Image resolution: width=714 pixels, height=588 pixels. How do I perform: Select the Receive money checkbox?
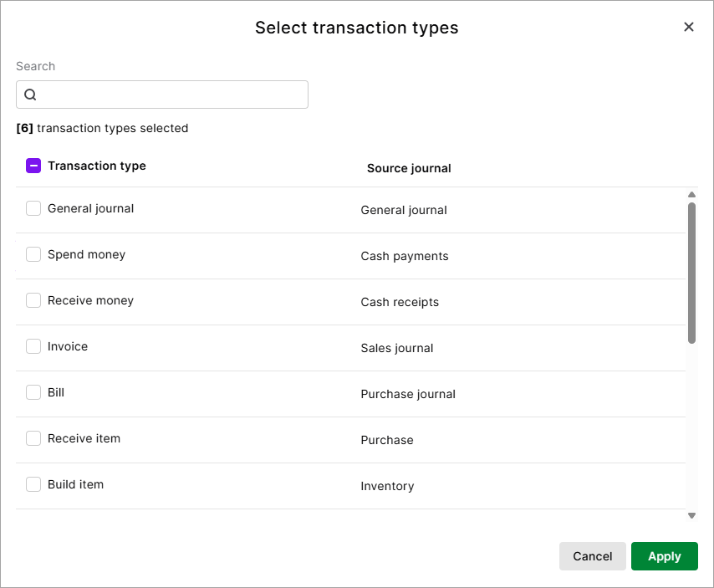tap(33, 300)
